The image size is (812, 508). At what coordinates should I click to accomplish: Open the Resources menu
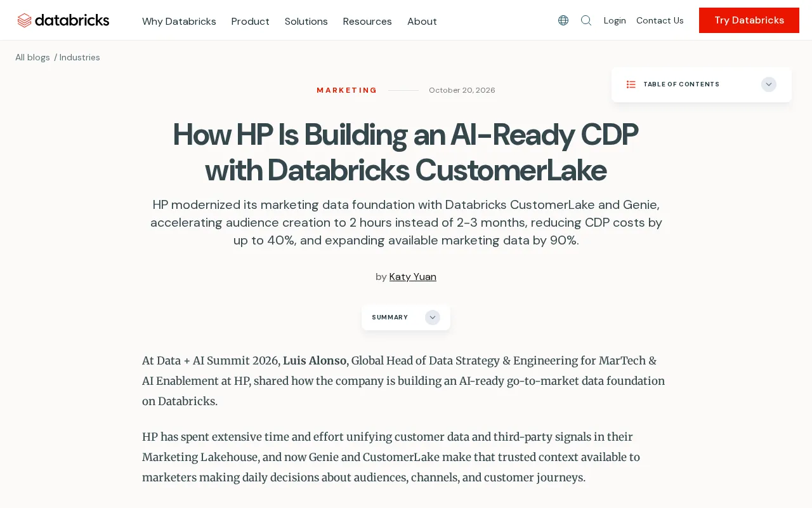coord(367,22)
